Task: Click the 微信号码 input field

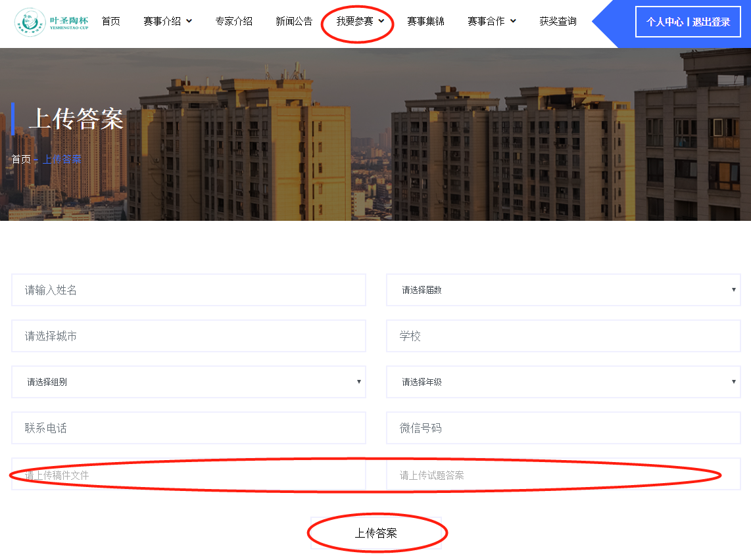Action: point(563,428)
